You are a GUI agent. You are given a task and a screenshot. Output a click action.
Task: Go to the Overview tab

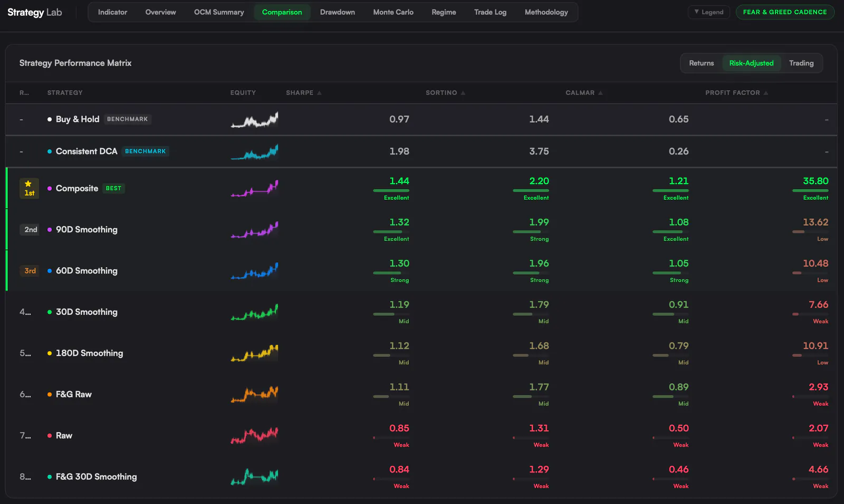[161, 12]
